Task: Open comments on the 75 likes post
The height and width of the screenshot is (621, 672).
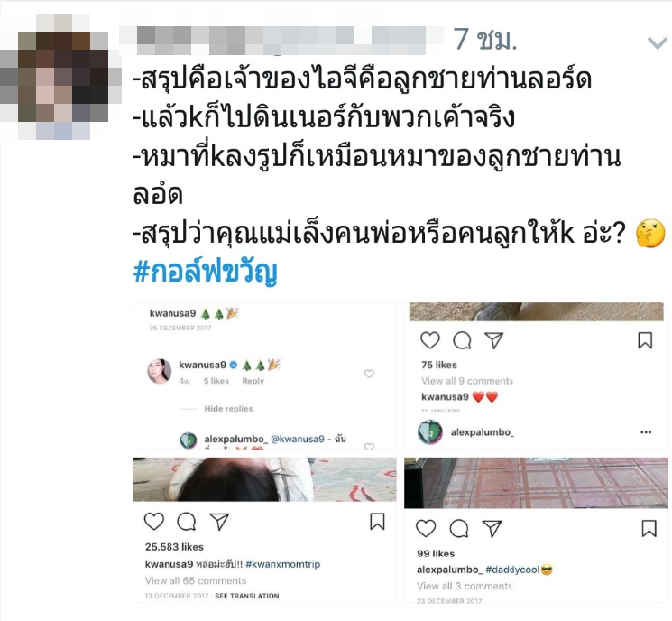Action: (462, 340)
